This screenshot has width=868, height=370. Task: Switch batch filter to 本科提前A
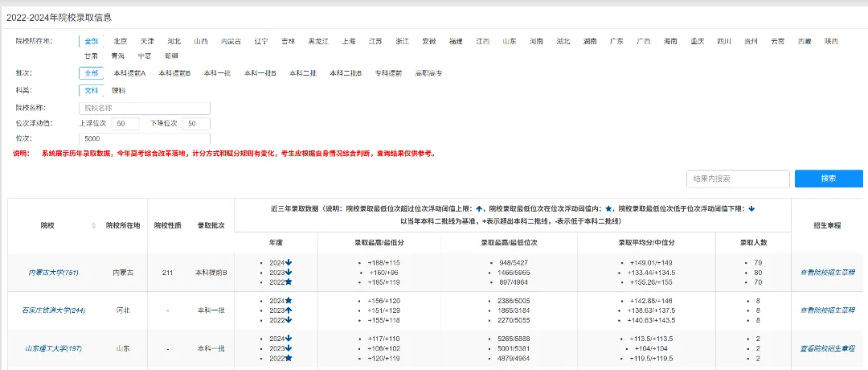click(x=129, y=73)
